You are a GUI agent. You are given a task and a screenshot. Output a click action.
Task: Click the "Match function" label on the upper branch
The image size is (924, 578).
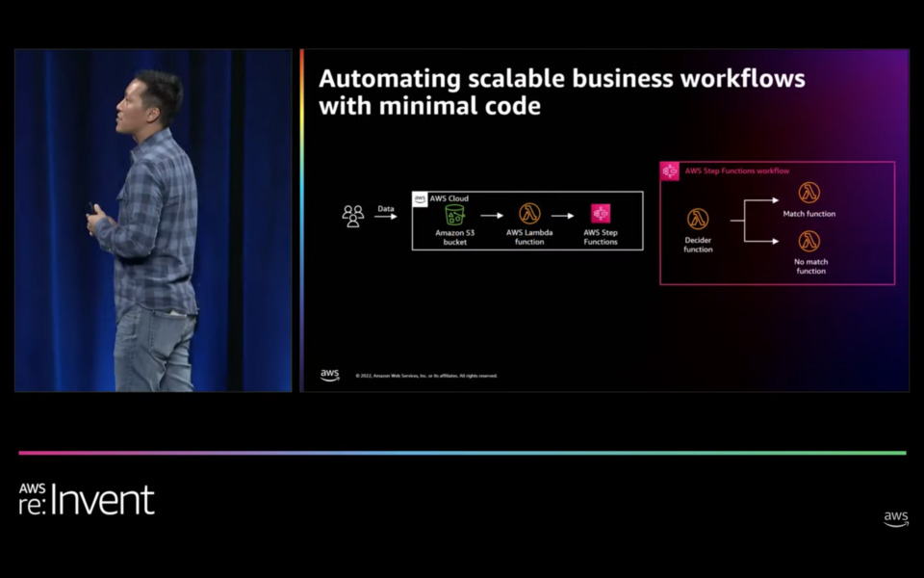coord(809,214)
